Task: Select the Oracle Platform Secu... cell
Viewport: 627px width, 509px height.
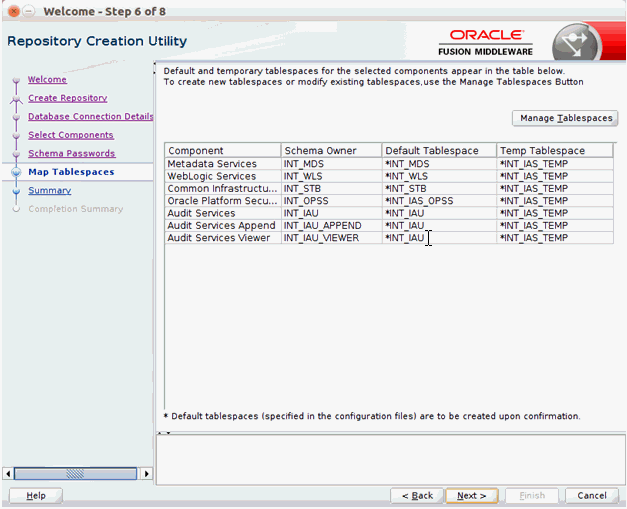Action: [223, 201]
